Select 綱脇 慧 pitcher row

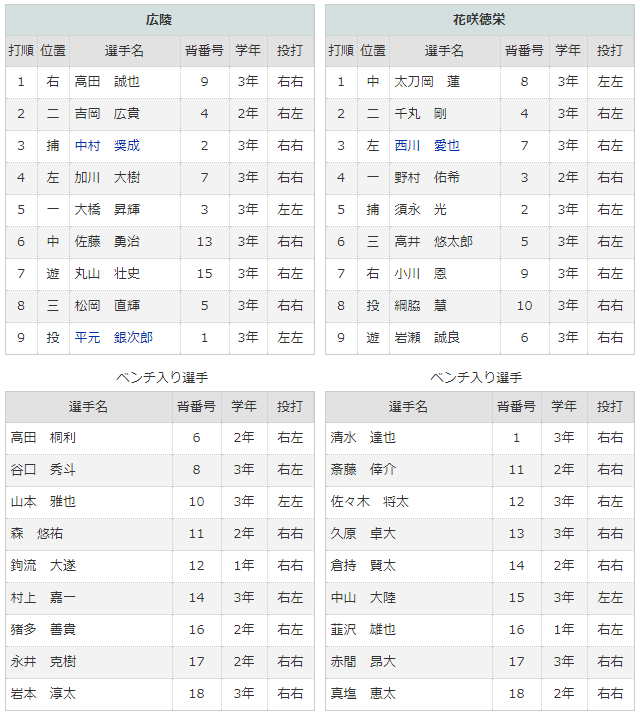tap(420, 306)
